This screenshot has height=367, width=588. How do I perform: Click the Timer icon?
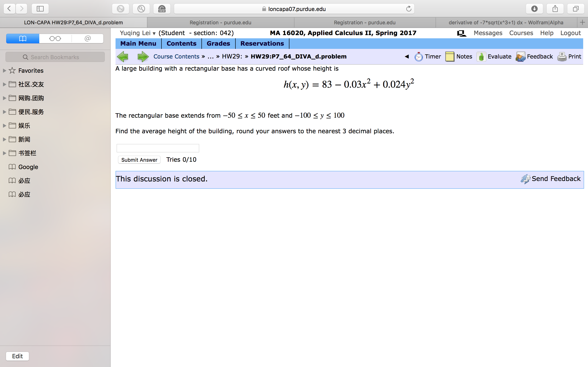click(419, 56)
